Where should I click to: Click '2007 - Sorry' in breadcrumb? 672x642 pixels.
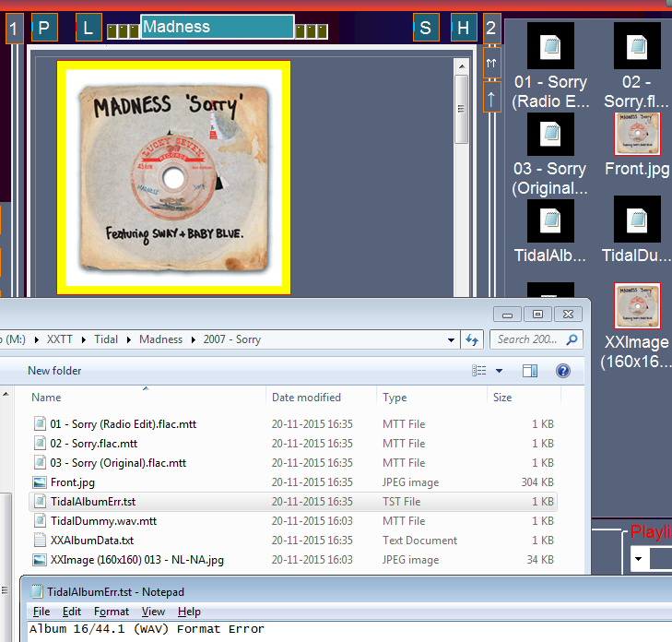point(232,339)
